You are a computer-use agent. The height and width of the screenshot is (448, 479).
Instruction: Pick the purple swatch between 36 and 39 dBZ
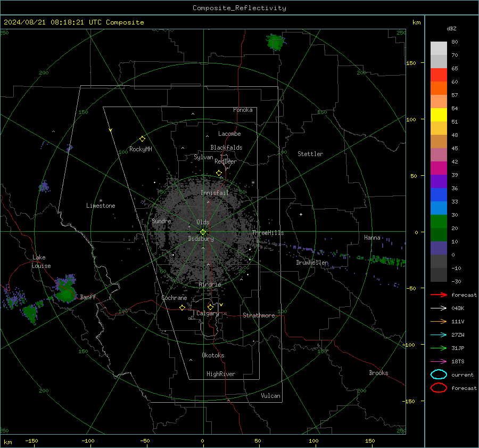(x=439, y=182)
